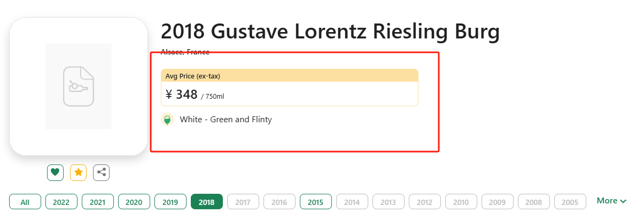
Task: Click the greyed 2017 vintage tab
Action: tap(243, 202)
